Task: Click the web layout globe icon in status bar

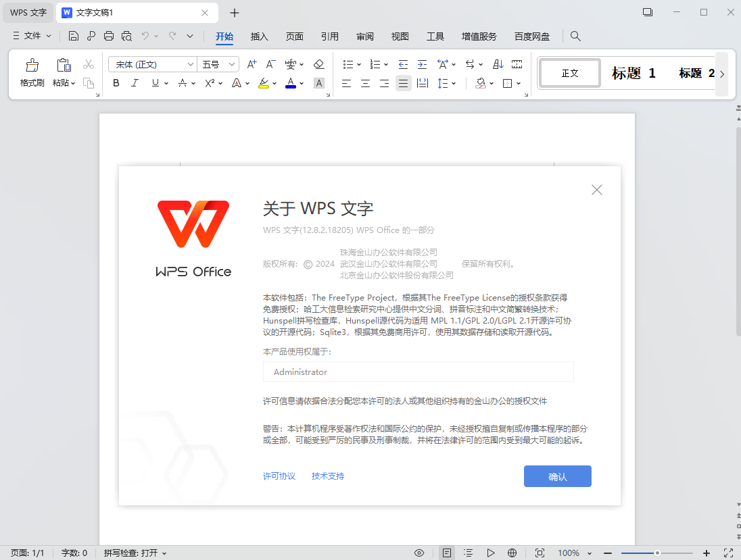Action: pos(512,553)
